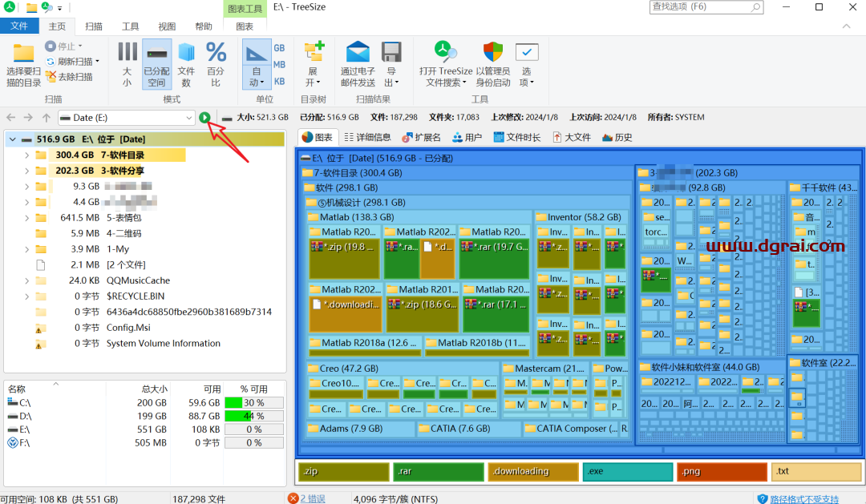Select the .rar legend color swatch
Viewport: 866px width, 504px height.
point(439,471)
